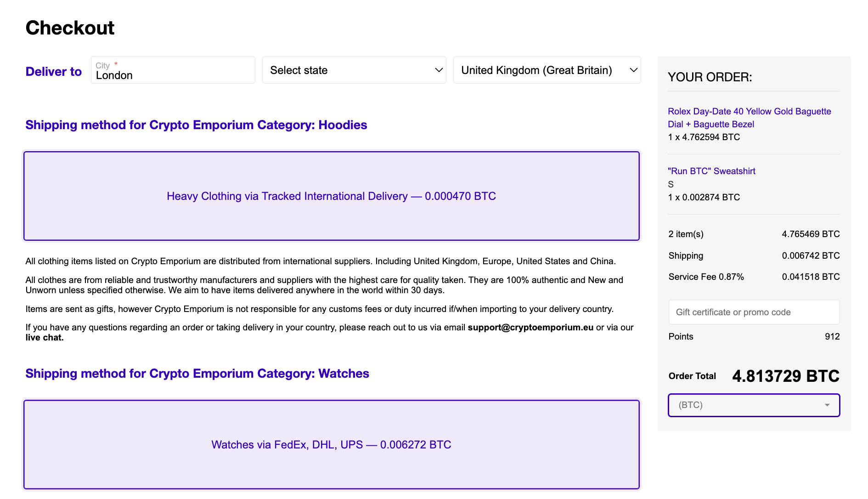Image resolution: width=868 pixels, height=499 pixels.
Task: Click the 2 item(s) label
Action: click(686, 234)
